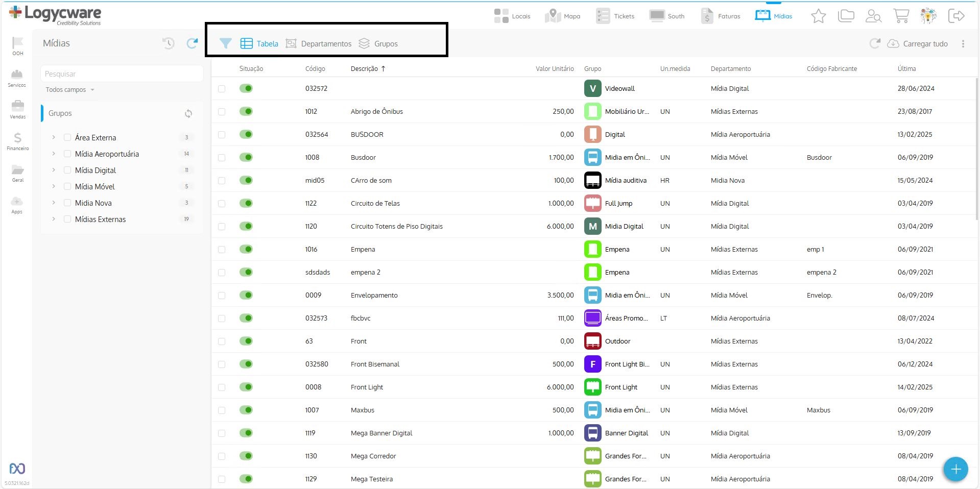Check the Mídia Digital group checkbox

pyautogui.click(x=67, y=170)
